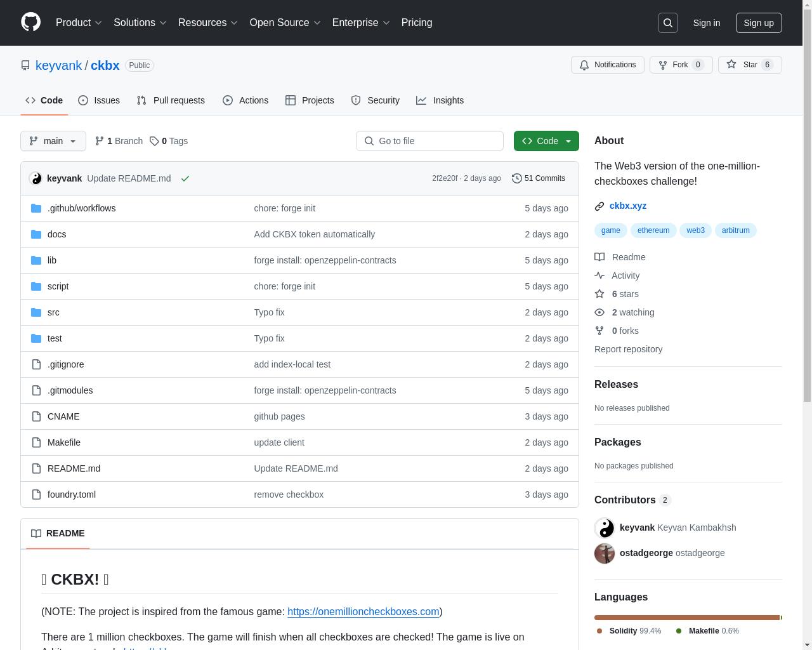
Task: Click the docs folder icon
Action: (36, 234)
